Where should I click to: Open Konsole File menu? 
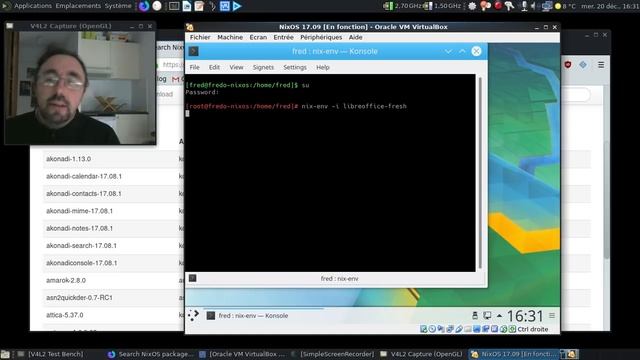[x=195, y=67]
